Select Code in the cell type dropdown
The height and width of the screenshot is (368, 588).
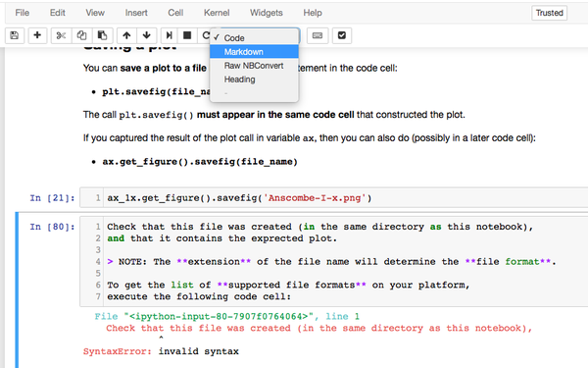coord(254,38)
